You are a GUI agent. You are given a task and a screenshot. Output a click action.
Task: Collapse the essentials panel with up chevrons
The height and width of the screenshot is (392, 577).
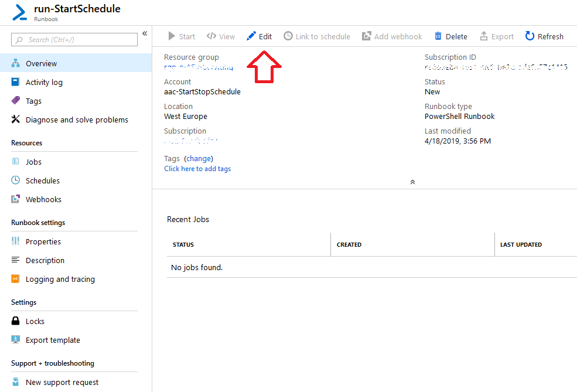click(x=412, y=182)
